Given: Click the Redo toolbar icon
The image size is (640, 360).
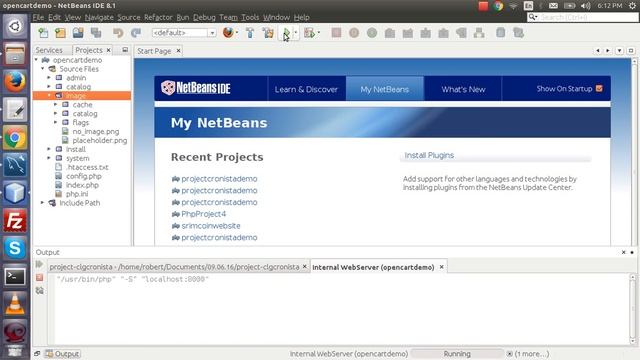Looking at the screenshot, I should [136, 33].
